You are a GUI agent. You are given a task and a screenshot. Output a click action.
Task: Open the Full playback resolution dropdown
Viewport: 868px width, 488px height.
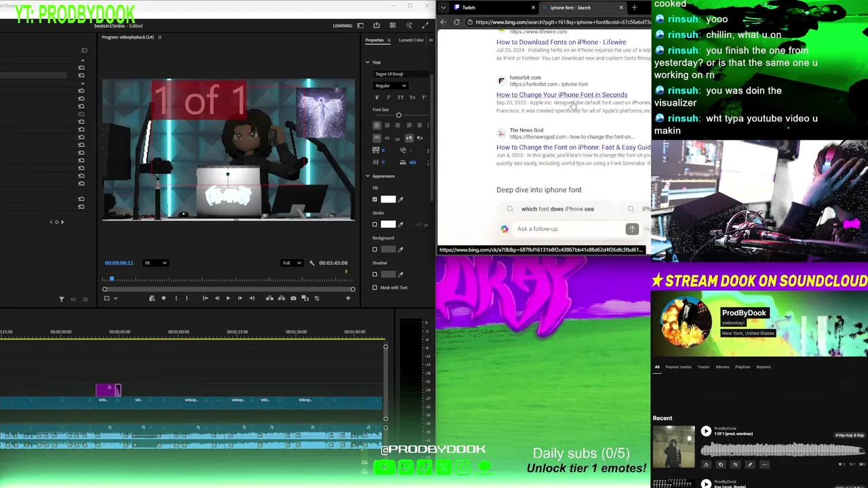click(292, 263)
